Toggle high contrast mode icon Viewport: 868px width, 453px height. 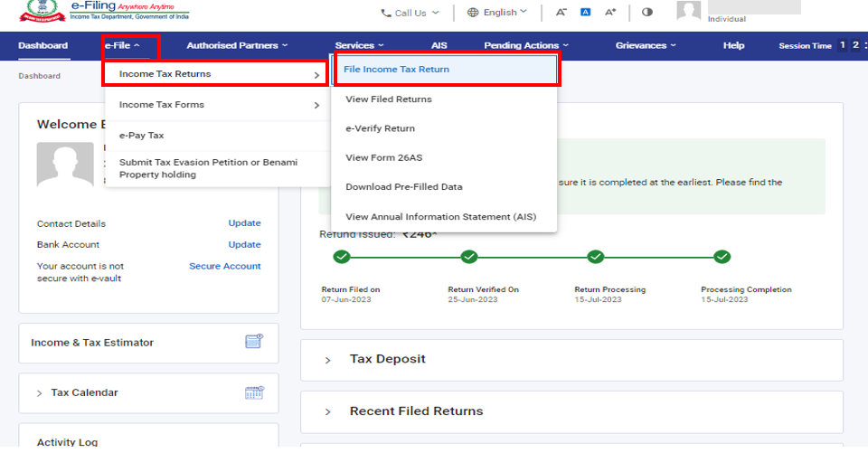click(x=646, y=13)
